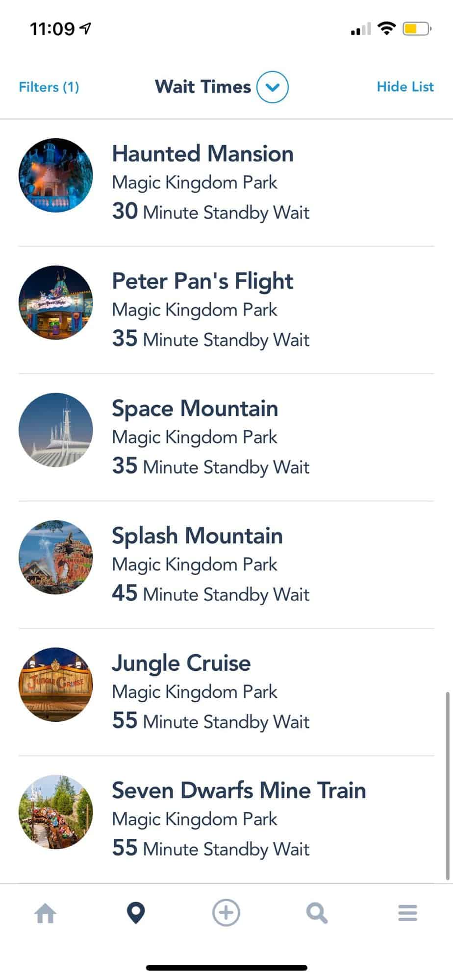Tap the home indicator bar
The height and width of the screenshot is (980, 453).
(226, 968)
